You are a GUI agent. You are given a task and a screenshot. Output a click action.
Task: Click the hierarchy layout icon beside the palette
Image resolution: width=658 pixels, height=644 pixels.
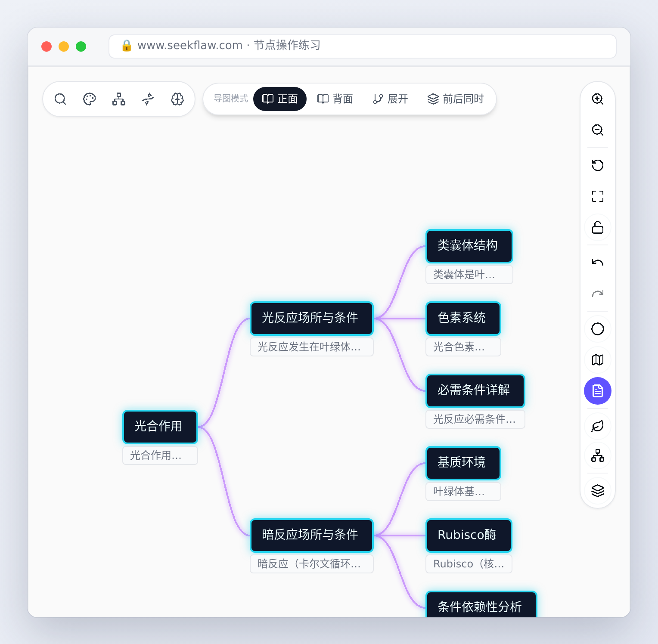119,99
